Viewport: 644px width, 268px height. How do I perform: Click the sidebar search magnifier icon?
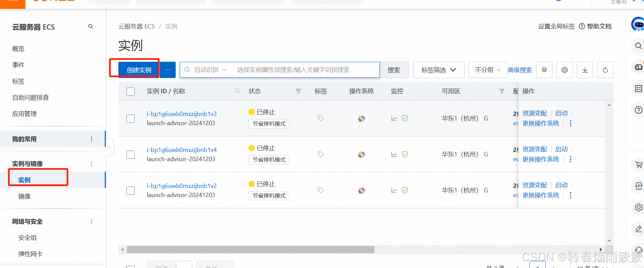(91, 26)
